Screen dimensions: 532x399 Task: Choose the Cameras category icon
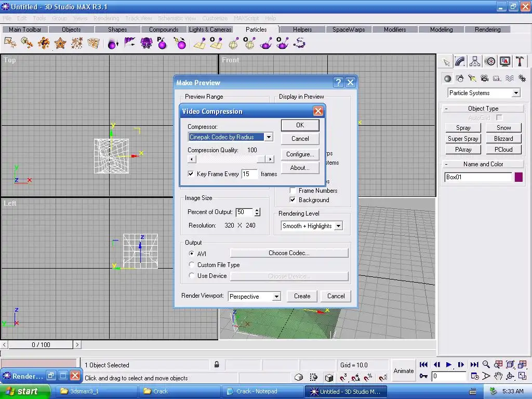485,79
